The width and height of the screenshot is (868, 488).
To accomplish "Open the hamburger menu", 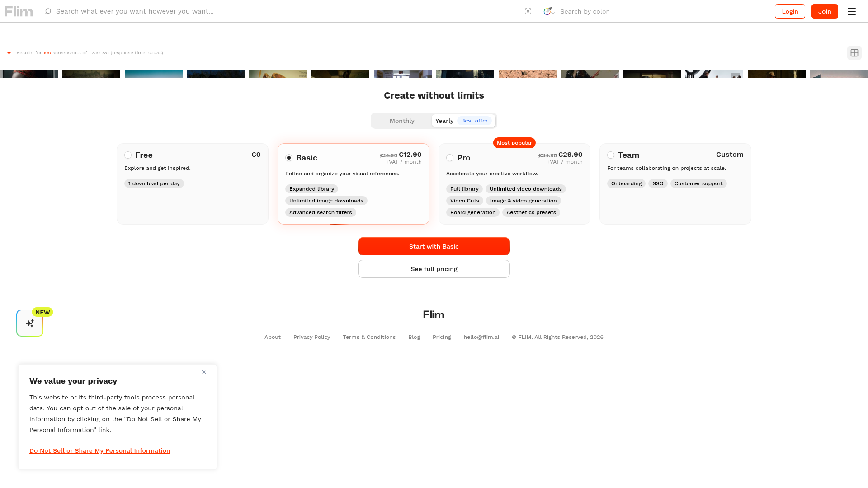I will pyautogui.click(x=852, y=11).
